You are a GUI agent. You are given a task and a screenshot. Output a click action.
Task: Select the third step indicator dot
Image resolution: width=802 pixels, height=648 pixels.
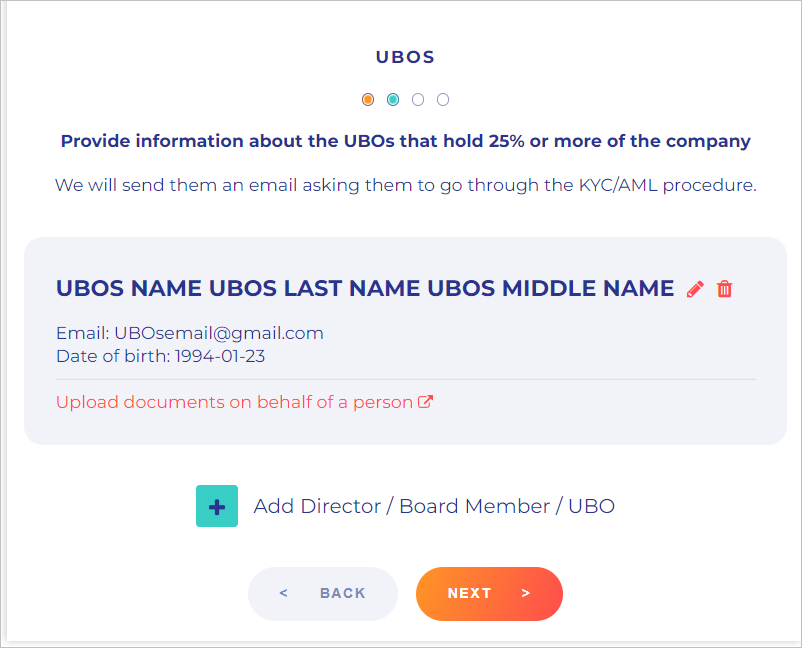(418, 99)
